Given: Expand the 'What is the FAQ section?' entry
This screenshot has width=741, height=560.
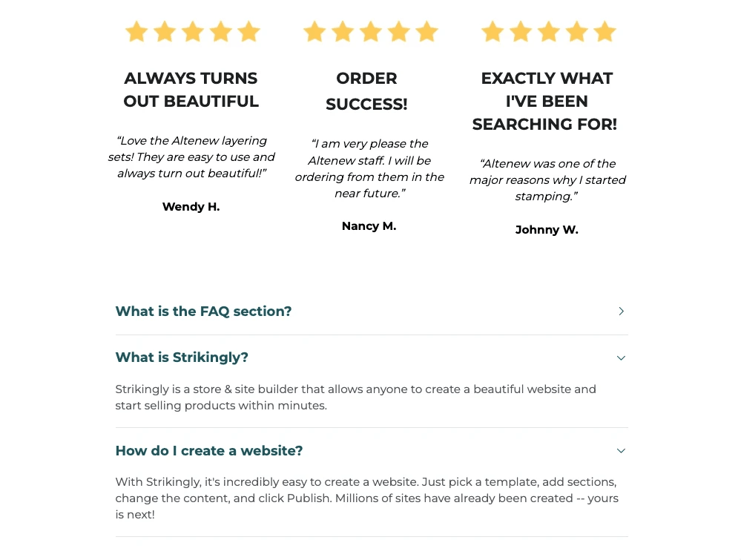Looking at the screenshot, I should 203,312.
